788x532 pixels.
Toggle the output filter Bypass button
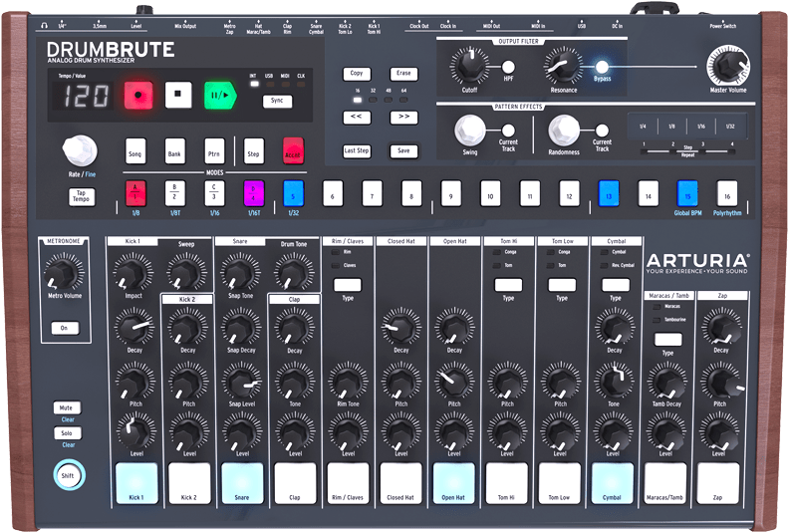[x=602, y=66]
